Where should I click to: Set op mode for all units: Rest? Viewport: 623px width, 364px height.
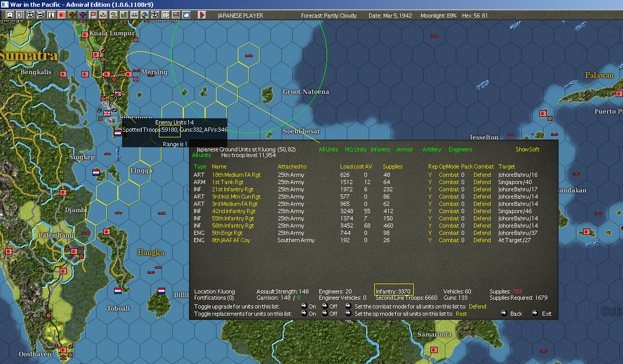tap(461, 314)
